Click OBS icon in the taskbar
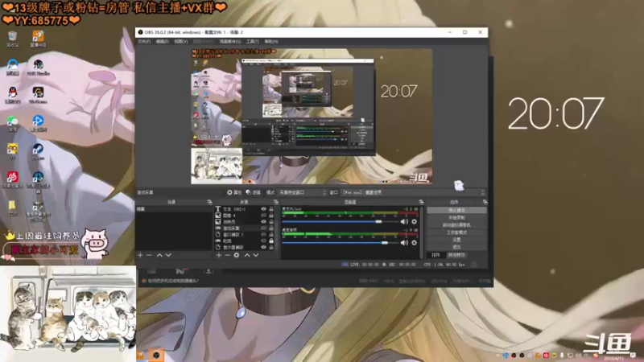 coord(156,355)
